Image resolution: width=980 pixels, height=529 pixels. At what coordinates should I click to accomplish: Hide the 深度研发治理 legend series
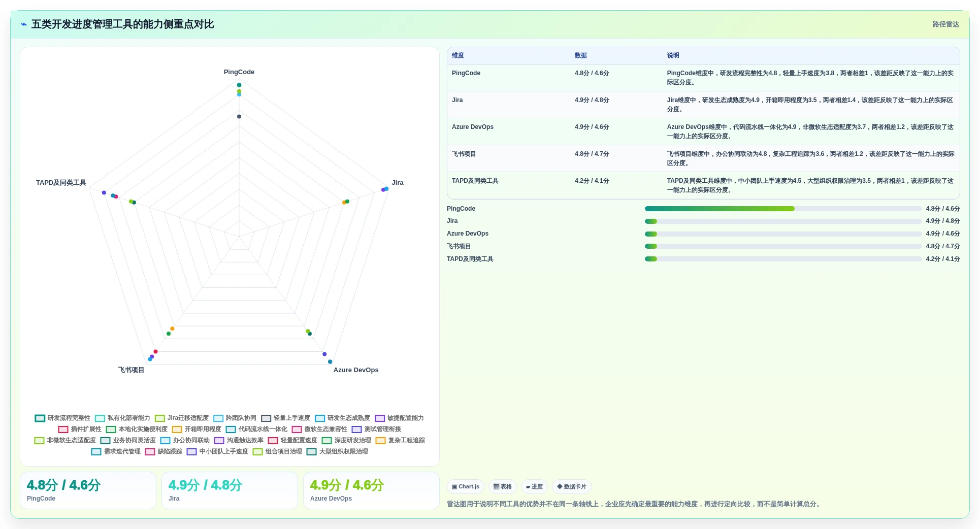(x=346, y=440)
